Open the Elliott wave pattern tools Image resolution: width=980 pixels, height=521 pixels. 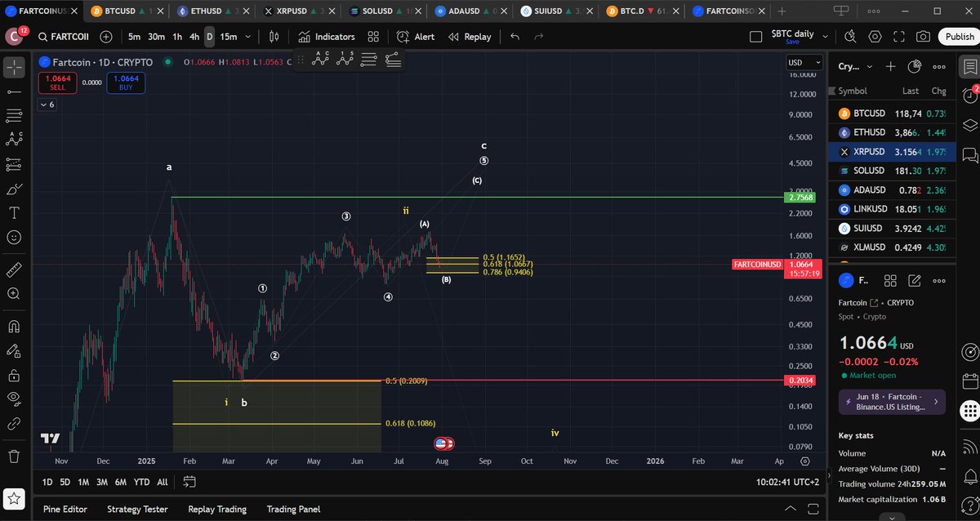point(14,140)
